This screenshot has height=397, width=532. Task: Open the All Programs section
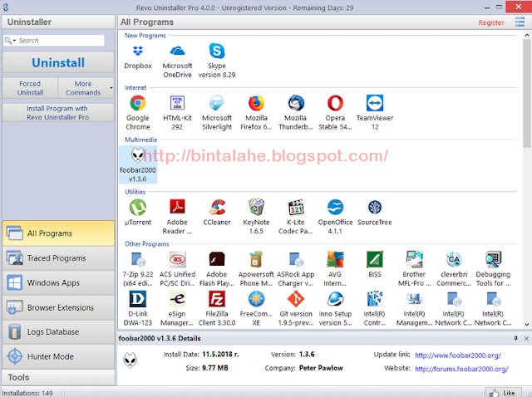(x=58, y=233)
